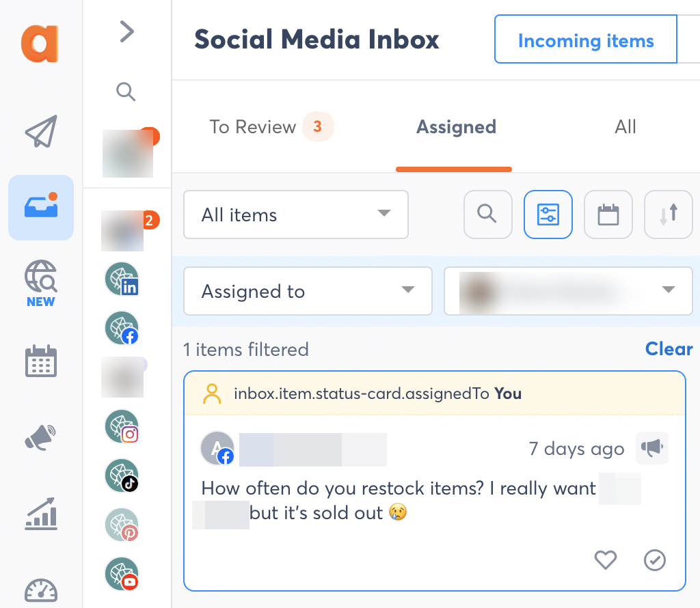Viewport: 700px width, 608px height.
Task: Open the All items dropdown
Action: [296, 215]
